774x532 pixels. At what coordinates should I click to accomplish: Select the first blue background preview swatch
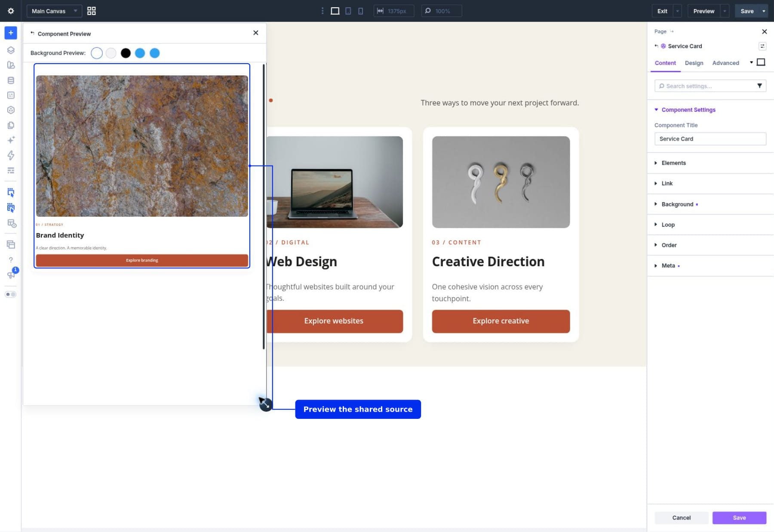click(140, 53)
